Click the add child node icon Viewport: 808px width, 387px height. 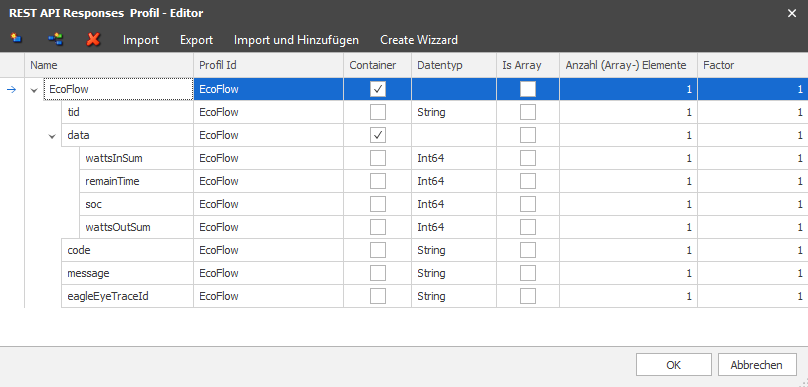[55, 39]
